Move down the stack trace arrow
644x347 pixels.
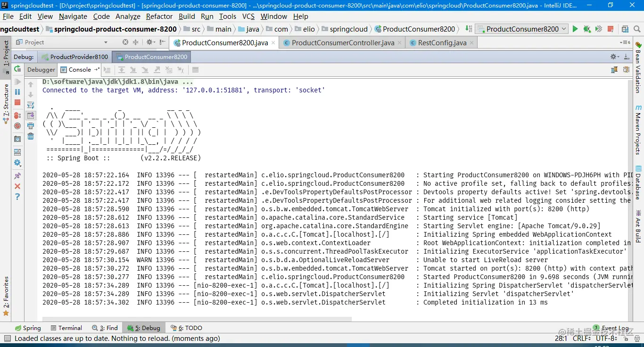click(x=31, y=95)
